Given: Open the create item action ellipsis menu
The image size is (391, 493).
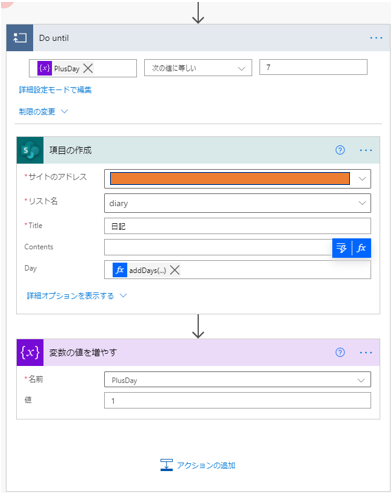Looking at the screenshot, I should tap(366, 150).
